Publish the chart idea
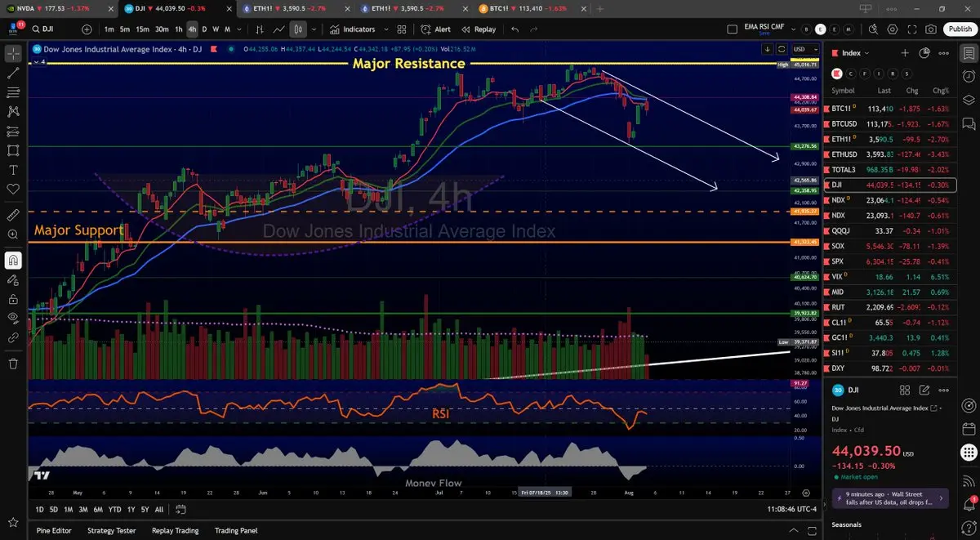 coord(960,29)
